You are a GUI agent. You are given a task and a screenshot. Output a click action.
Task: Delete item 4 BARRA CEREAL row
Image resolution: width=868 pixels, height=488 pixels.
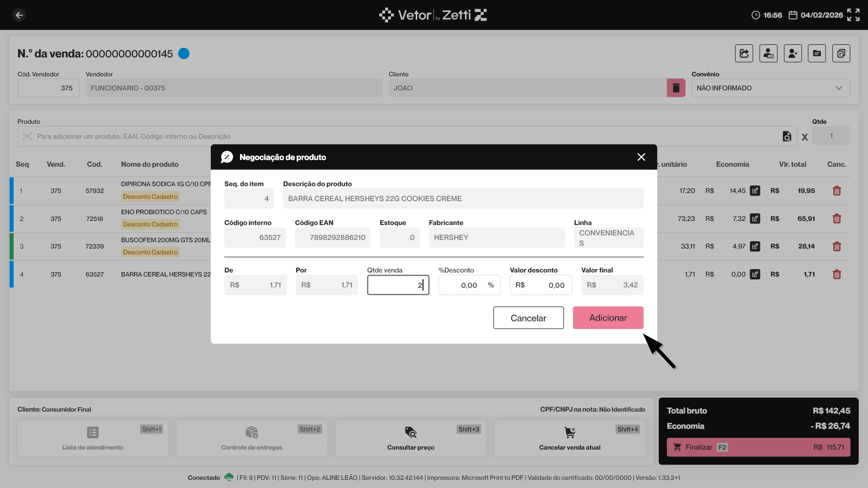pos(836,274)
